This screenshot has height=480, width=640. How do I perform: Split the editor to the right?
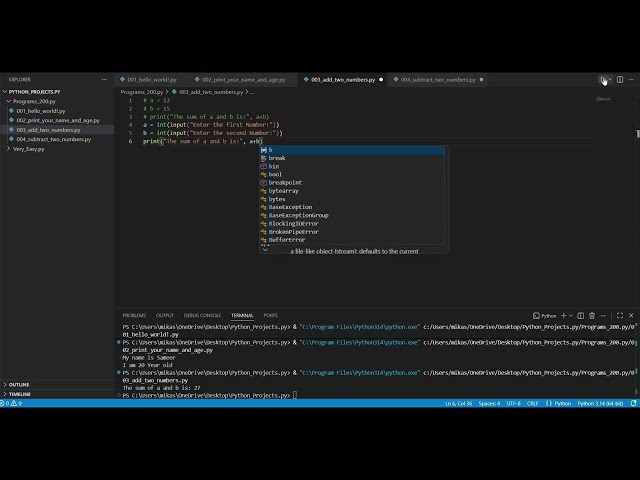[x=620, y=80]
